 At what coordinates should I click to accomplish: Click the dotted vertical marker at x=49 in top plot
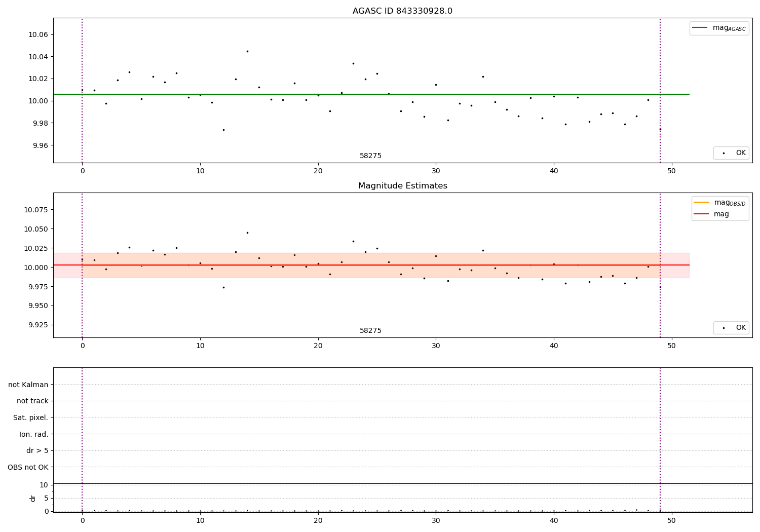click(x=660, y=90)
